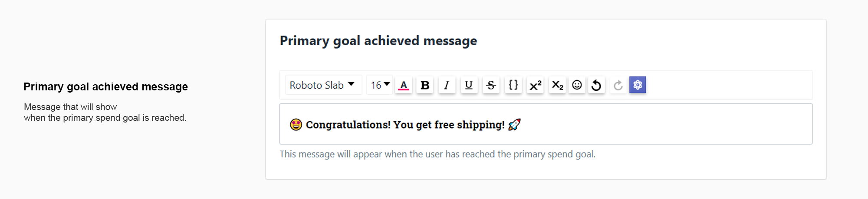This screenshot has width=868, height=199.
Task: Click the star-eyed emoji in the message
Action: tap(296, 125)
